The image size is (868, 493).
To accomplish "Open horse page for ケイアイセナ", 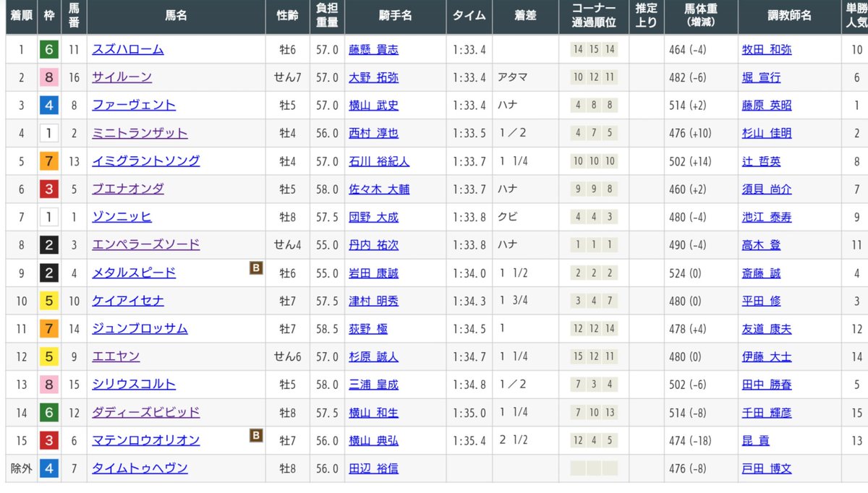I will coord(128,301).
